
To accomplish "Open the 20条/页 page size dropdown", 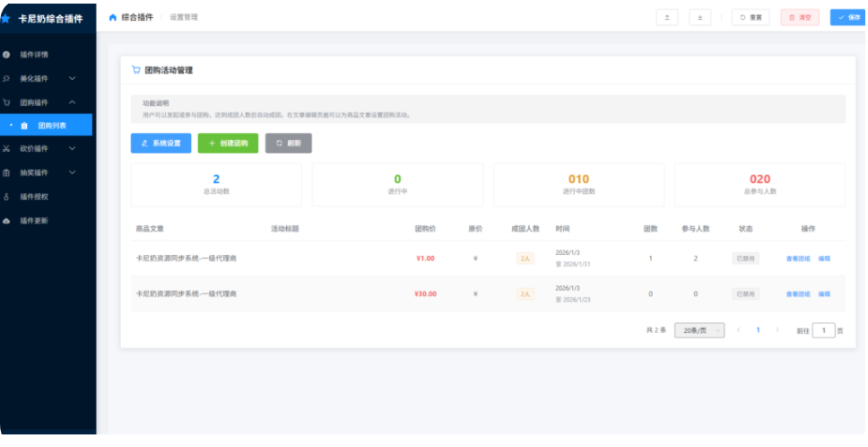I will (x=699, y=330).
